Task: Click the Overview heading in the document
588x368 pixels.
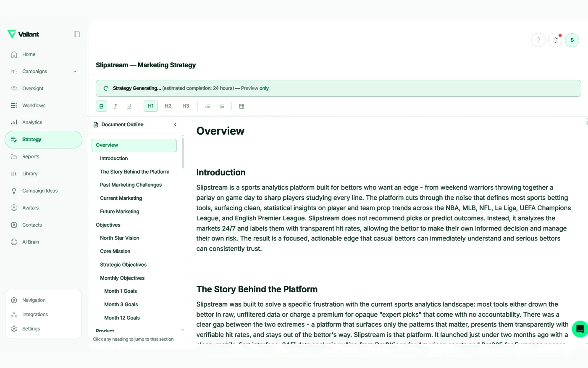Action: click(220, 131)
